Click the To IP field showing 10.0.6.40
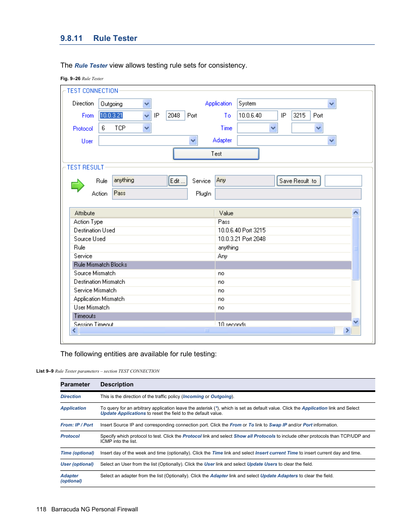Screen dimensions: 411x532 (x=257, y=115)
